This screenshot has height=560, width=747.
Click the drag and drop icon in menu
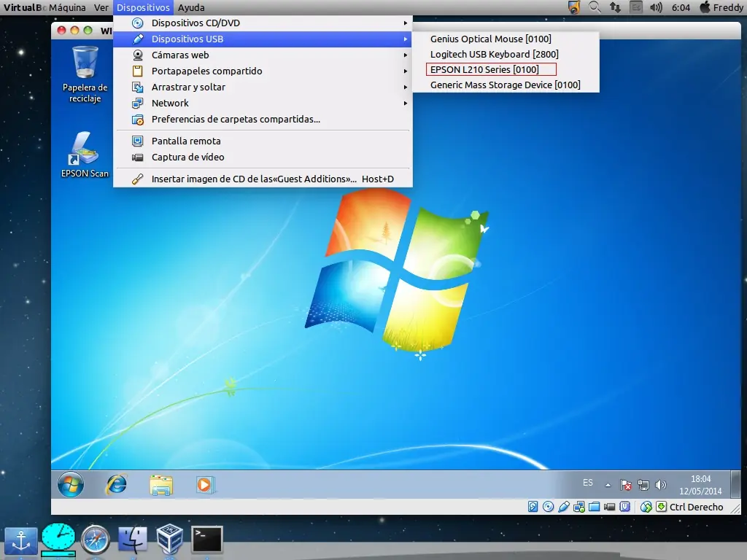(138, 87)
